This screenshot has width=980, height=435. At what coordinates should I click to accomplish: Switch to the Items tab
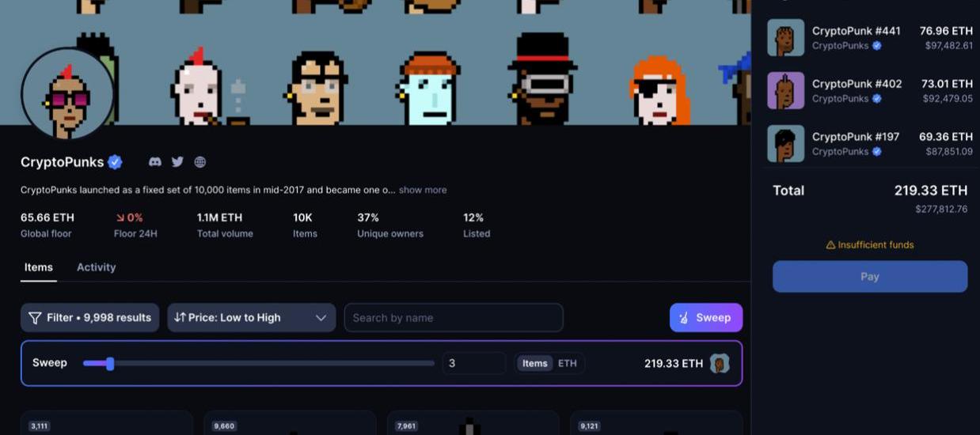38,267
